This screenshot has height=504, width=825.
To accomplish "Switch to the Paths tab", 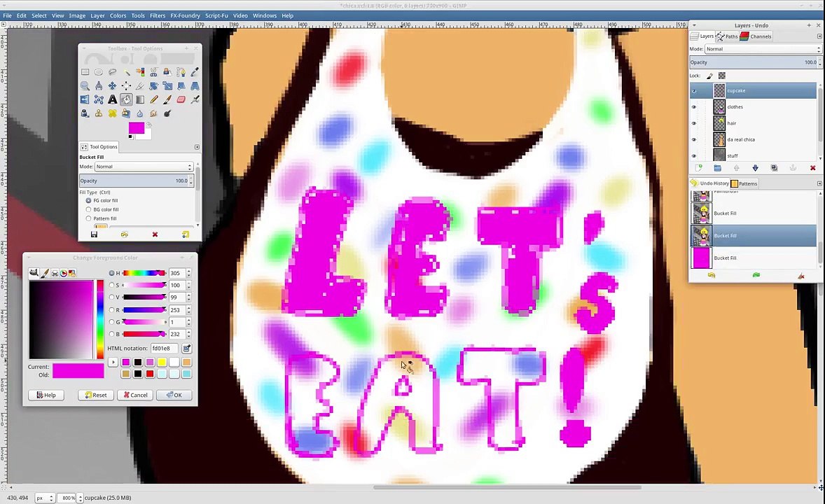I will 727,36.
